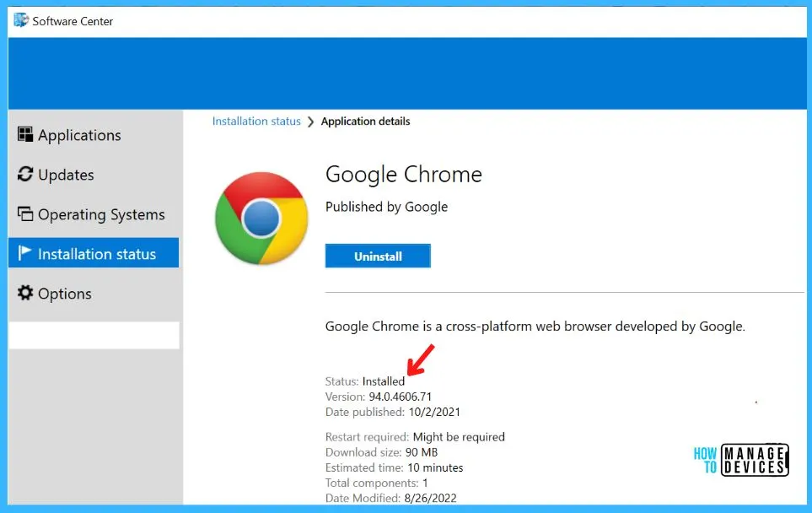Click the Options gear icon

24,293
